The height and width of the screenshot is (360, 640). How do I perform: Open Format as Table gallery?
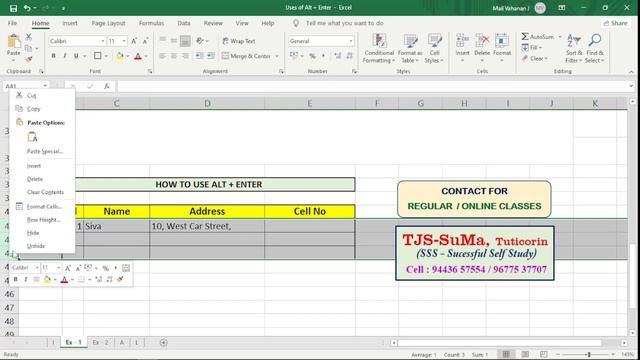[x=410, y=49]
